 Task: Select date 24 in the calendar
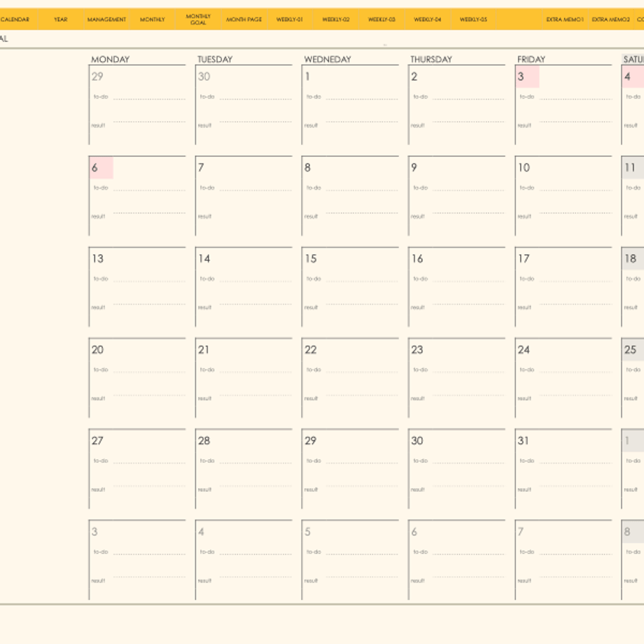(524, 350)
